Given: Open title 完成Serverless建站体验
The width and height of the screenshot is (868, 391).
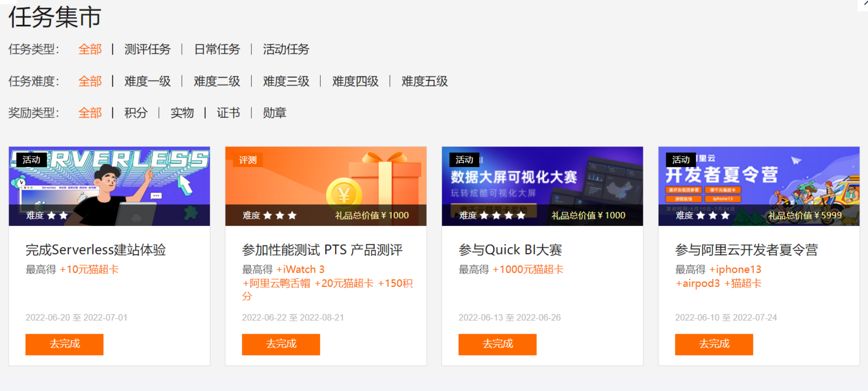Looking at the screenshot, I should click(x=95, y=250).
